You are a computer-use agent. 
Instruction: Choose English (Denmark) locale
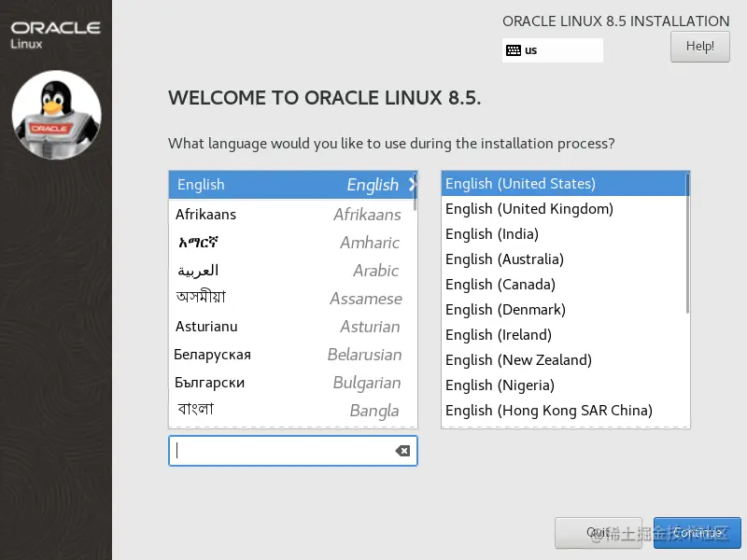click(x=565, y=310)
